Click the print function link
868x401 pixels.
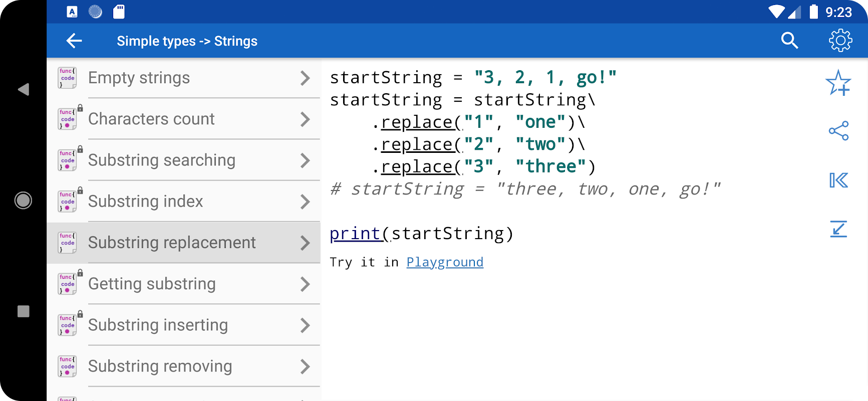tap(355, 234)
